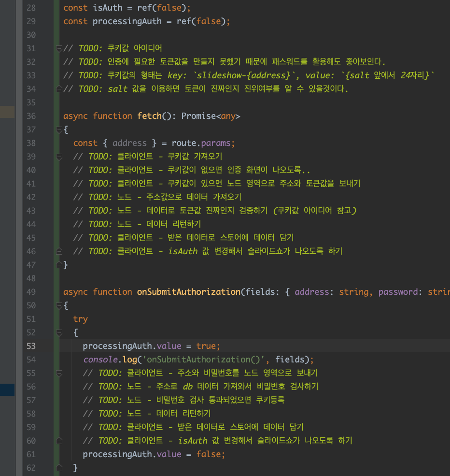450x476 pixels.
Task: Click the brown change marker near line 36
Action: point(7,112)
